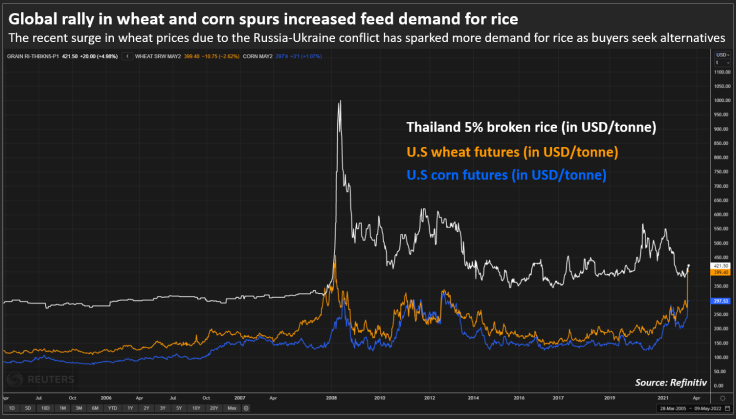This screenshot has width=736, height=419.
Task: Open calendar icon beside date range
Action: click(727, 409)
